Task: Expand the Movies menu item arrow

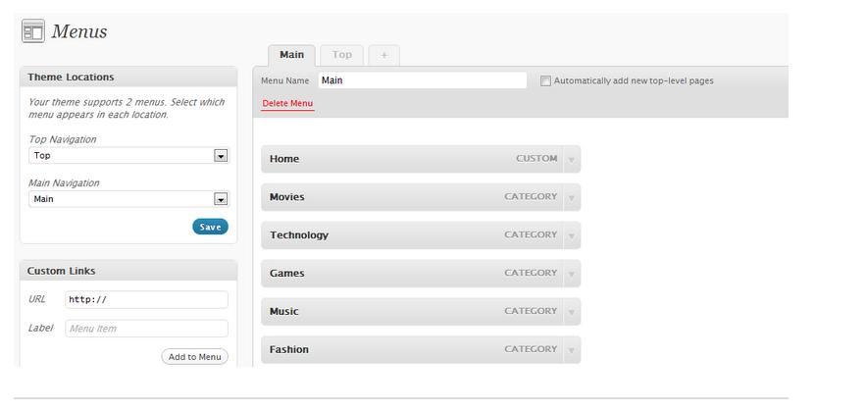Action: pos(572,197)
